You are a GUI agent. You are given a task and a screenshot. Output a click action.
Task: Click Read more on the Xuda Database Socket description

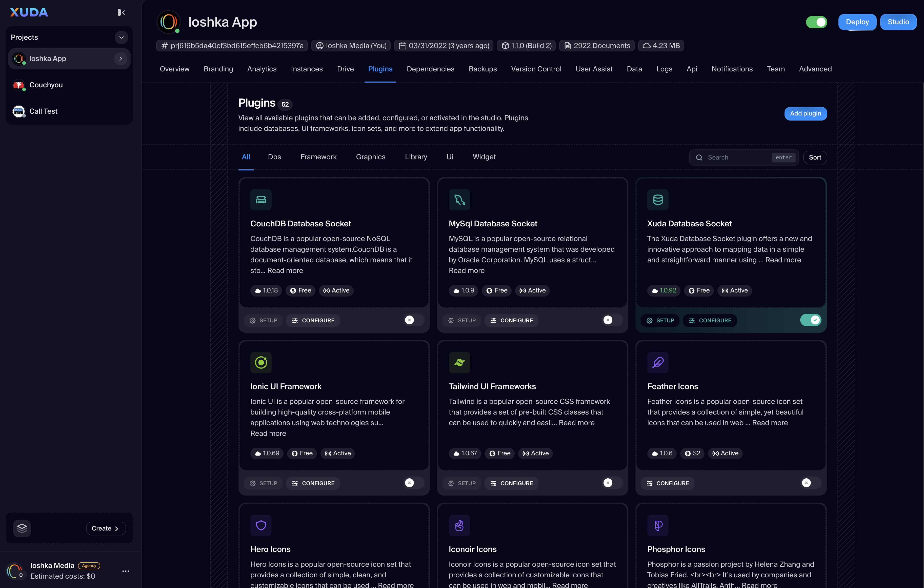point(783,260)
